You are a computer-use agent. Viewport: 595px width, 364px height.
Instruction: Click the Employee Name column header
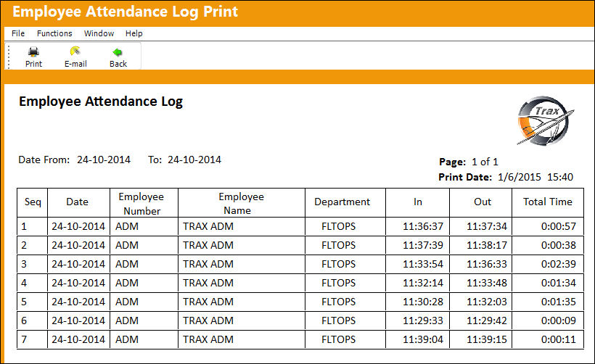click(x=241, y=204)
